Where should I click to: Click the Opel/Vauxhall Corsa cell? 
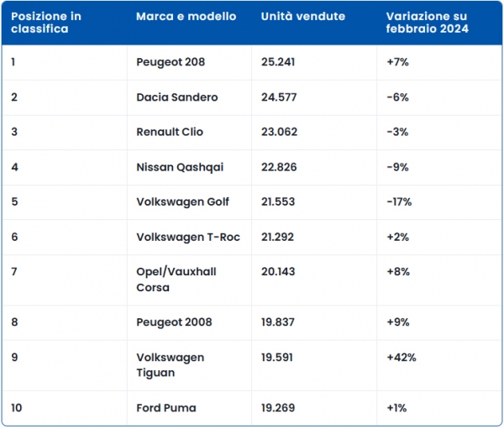174,280
